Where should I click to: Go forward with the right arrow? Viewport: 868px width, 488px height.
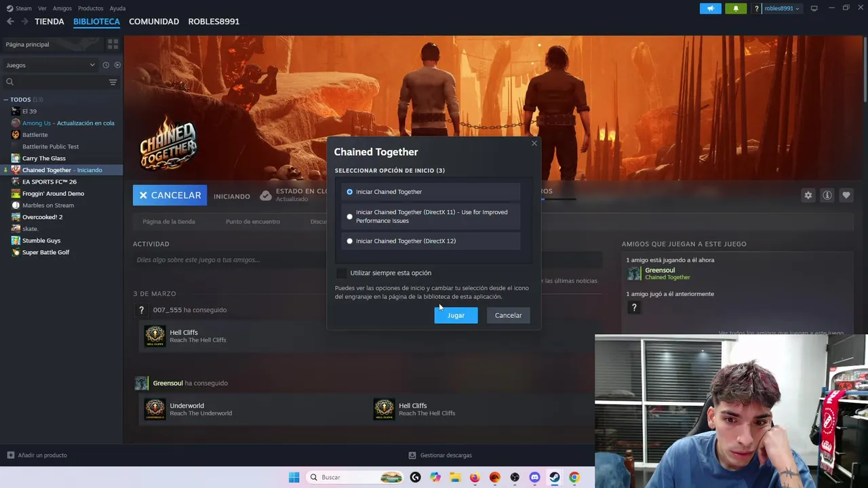tap(24, 22)
